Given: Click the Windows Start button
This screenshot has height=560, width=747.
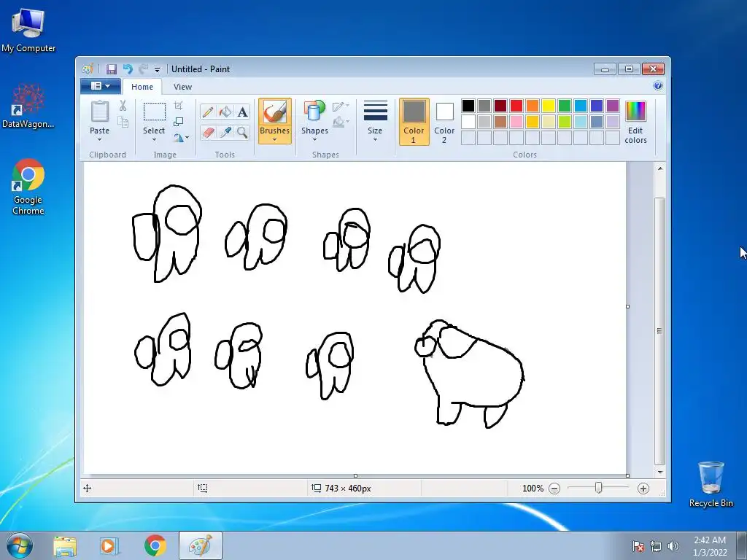Looking at the screenshot, I should (19, 545).
